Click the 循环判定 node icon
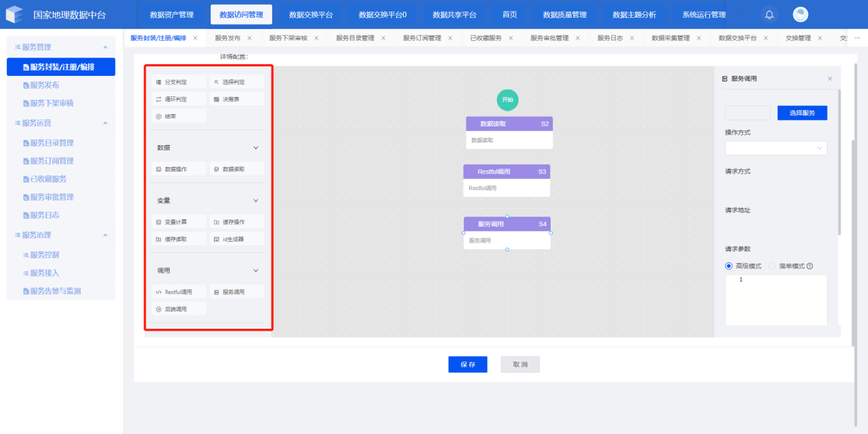This screenshot has height=434, width=868. tap(159, 99)
